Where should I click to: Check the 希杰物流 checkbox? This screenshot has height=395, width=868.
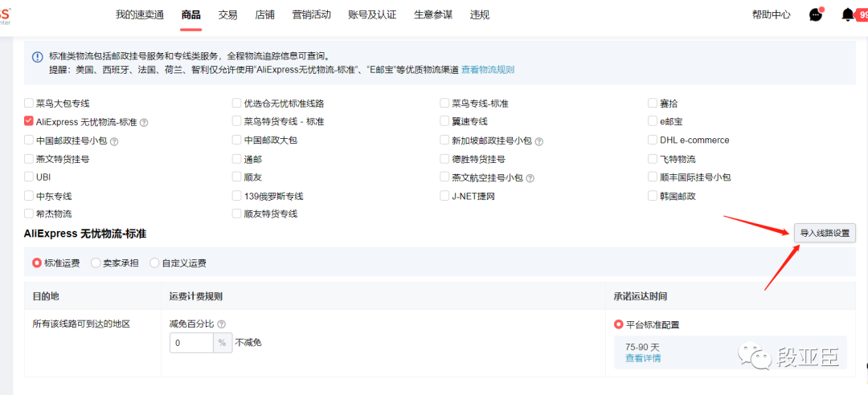click(x=29, y=214)
